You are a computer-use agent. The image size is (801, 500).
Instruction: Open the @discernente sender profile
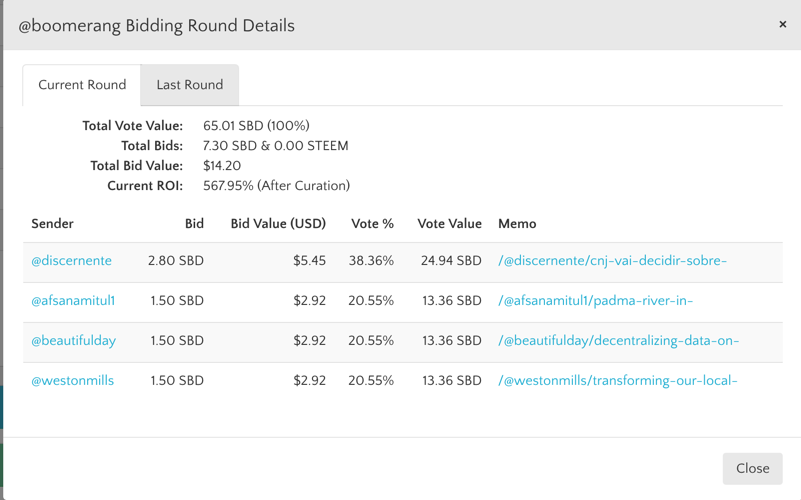click(72, 261)
